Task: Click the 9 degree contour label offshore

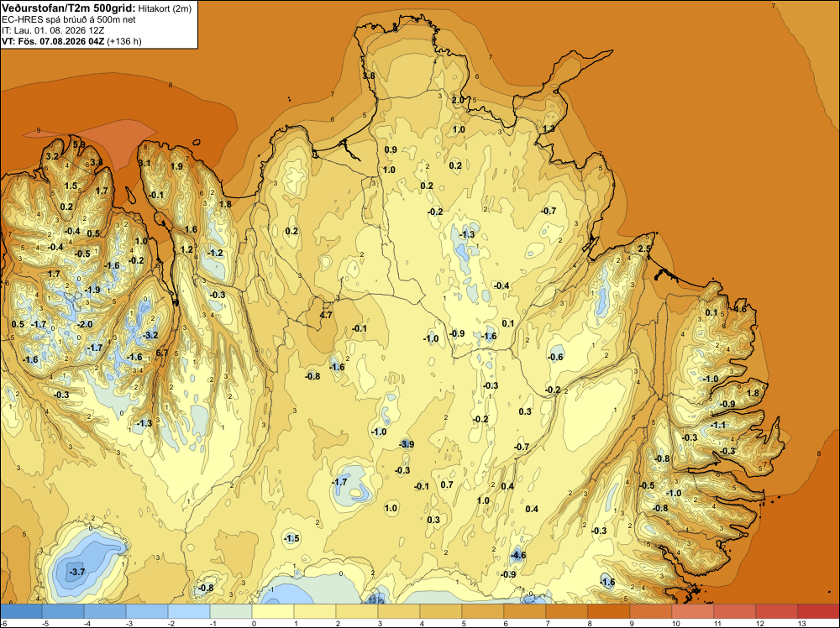Action: click(x=39, y=130)
